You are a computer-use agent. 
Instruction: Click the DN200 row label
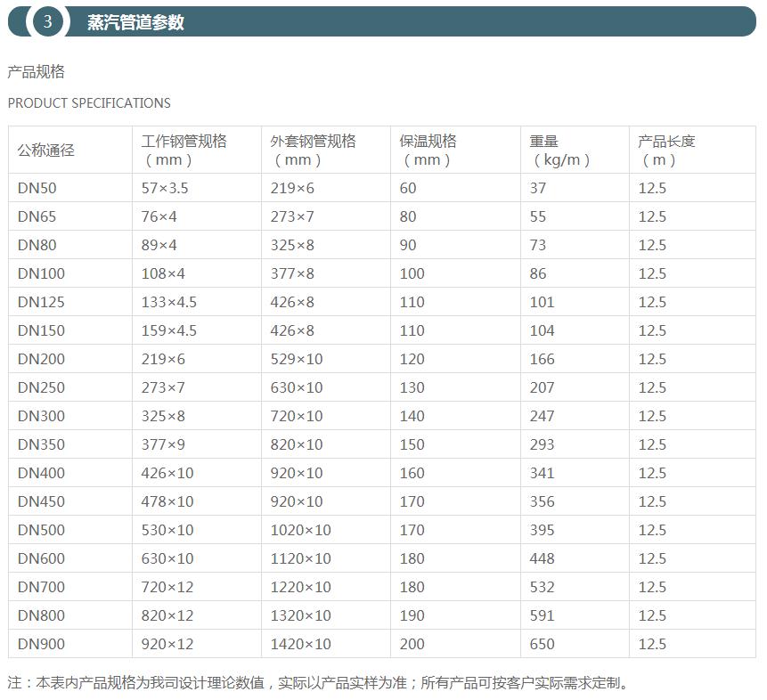[x=41, y=359]
